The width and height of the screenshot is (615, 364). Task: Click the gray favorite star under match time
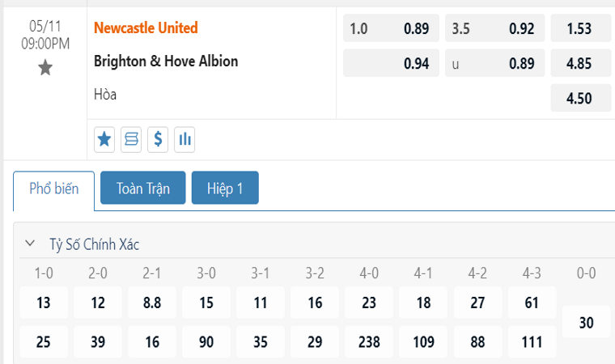(45, 69)
